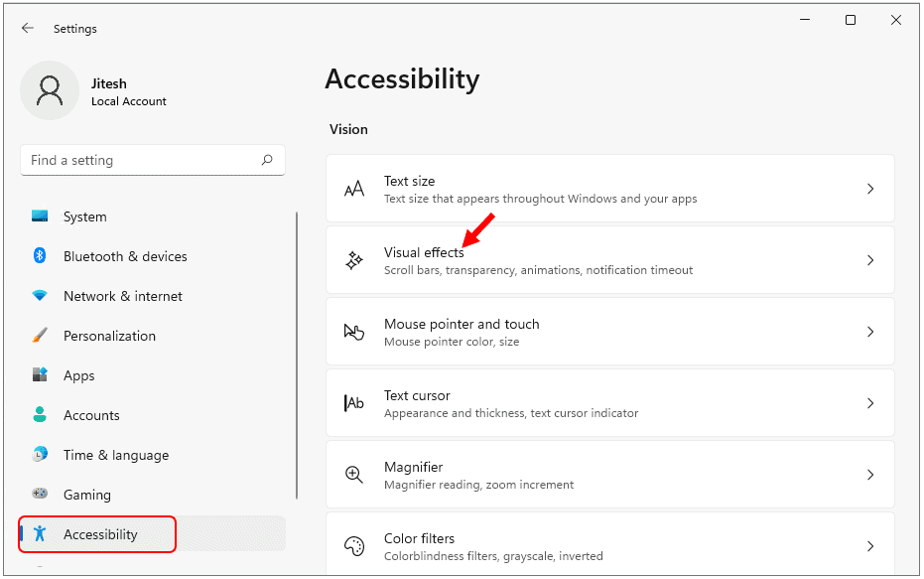Open Magnifier chevron arrow
Image resolution: width=924 pixels, height=579 pixels.
pos(870,475)
